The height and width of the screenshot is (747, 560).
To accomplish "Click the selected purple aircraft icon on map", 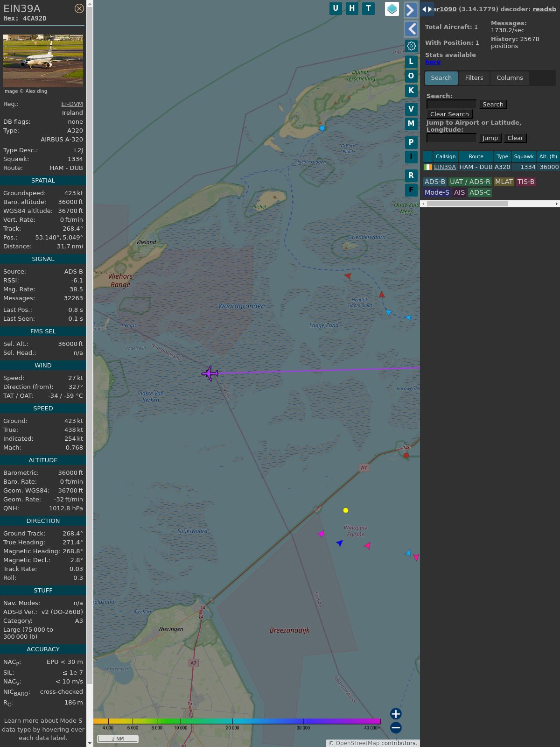I will 210,373.
